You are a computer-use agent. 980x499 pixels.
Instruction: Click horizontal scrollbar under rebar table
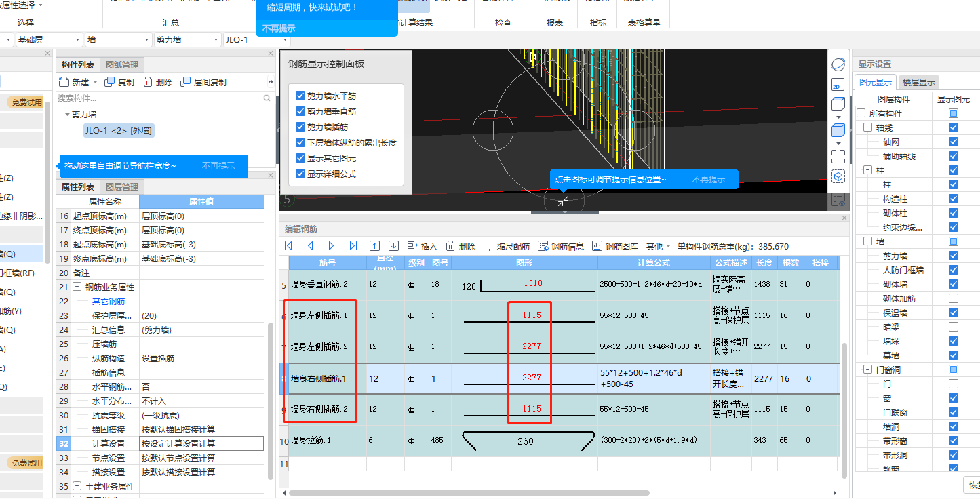point(469,493)
